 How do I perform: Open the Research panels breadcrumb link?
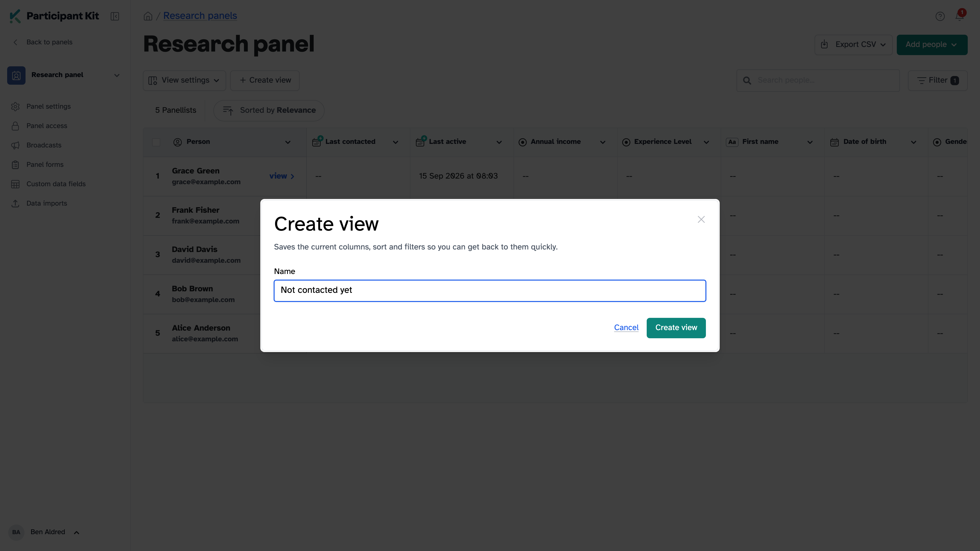[x=200, y=16]
